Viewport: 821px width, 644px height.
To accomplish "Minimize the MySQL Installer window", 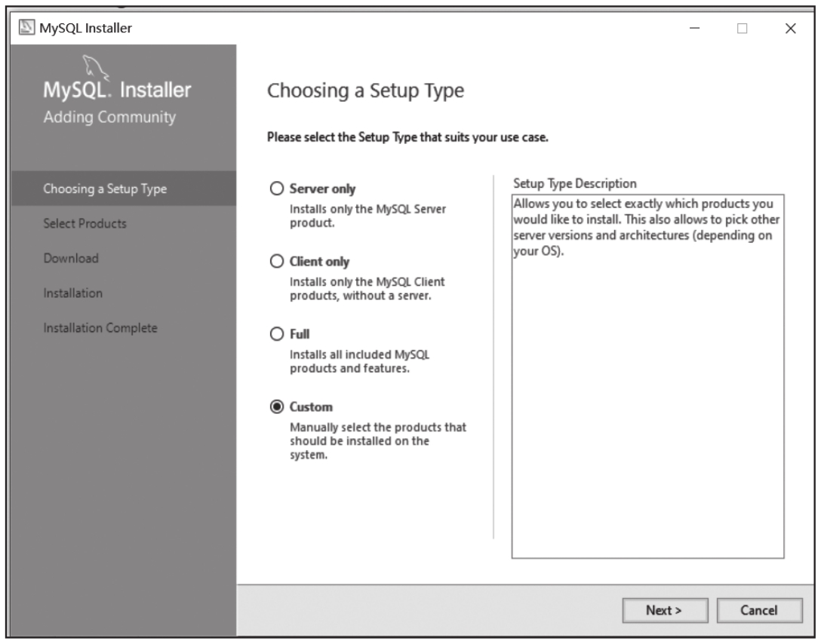I will (694, 28).
